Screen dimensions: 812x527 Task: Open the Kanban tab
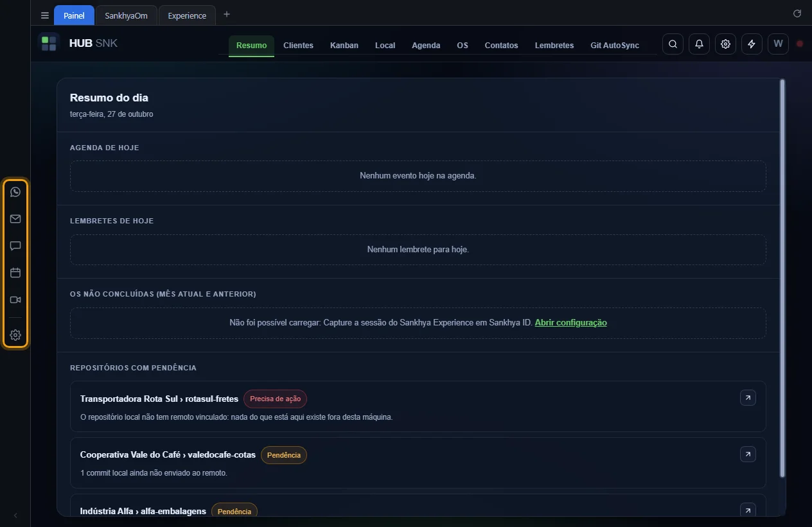[x=344, y=46]
